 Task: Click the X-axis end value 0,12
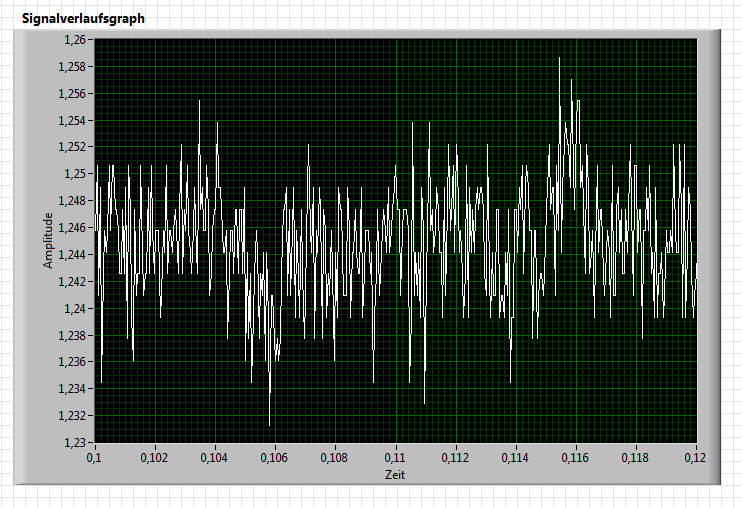(695, 457)
